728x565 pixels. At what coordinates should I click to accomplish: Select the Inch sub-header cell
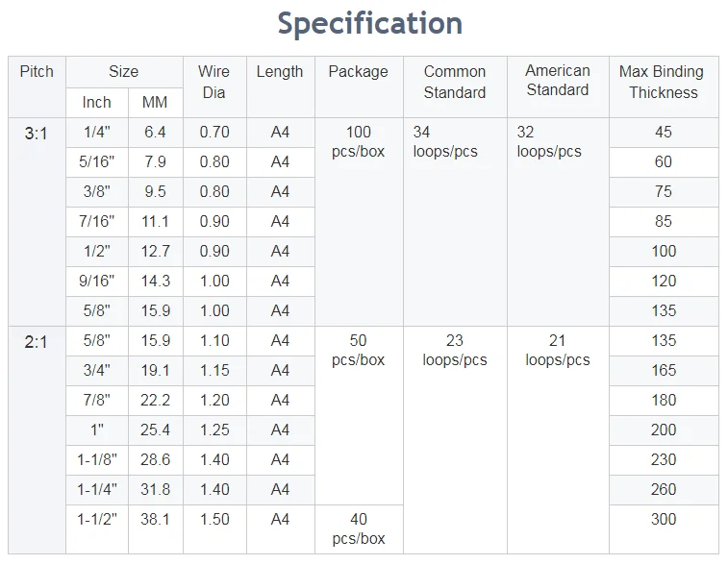point(96,103)
